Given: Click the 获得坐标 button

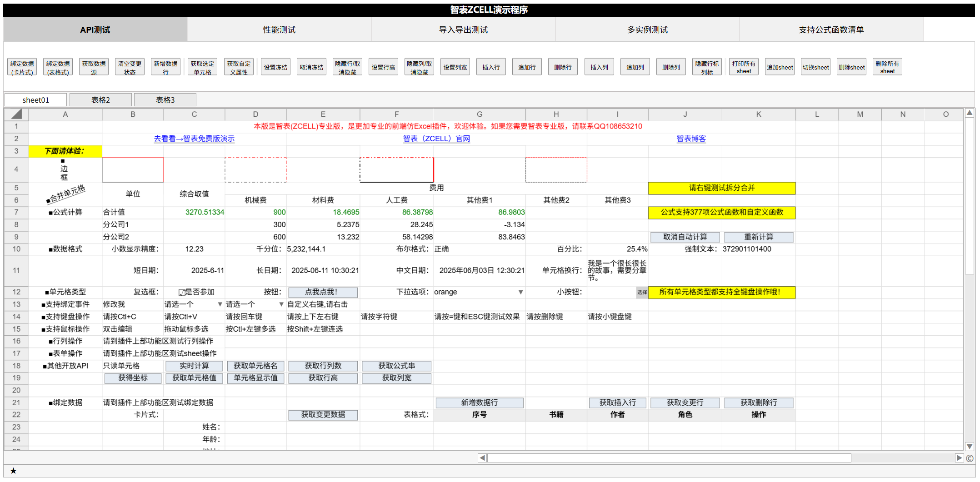Looking at the screenshot, I should [x=133, y=378].
